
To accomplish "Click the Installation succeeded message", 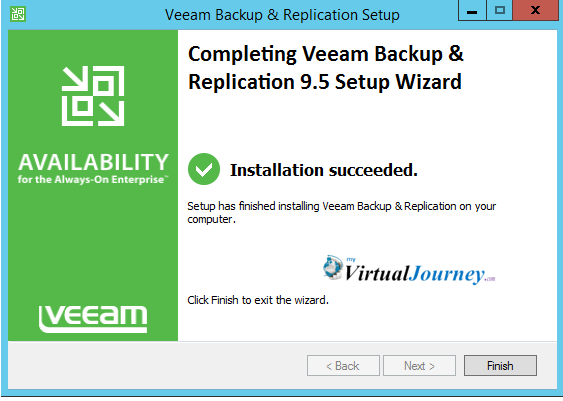I will pos(324,170).
